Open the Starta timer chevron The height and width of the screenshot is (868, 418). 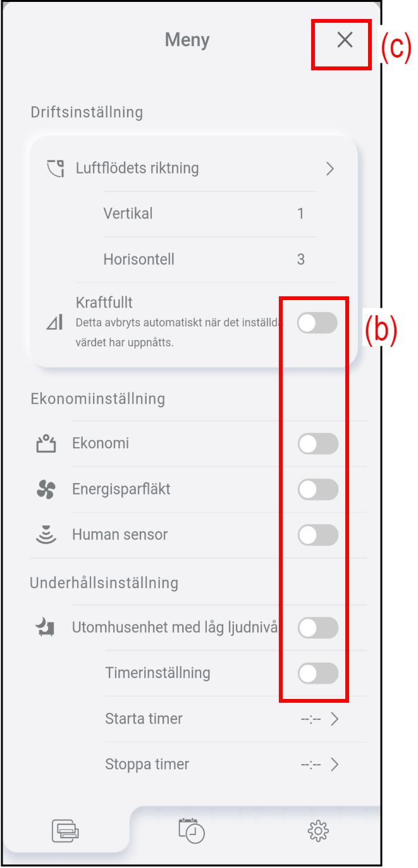(335, 719)
